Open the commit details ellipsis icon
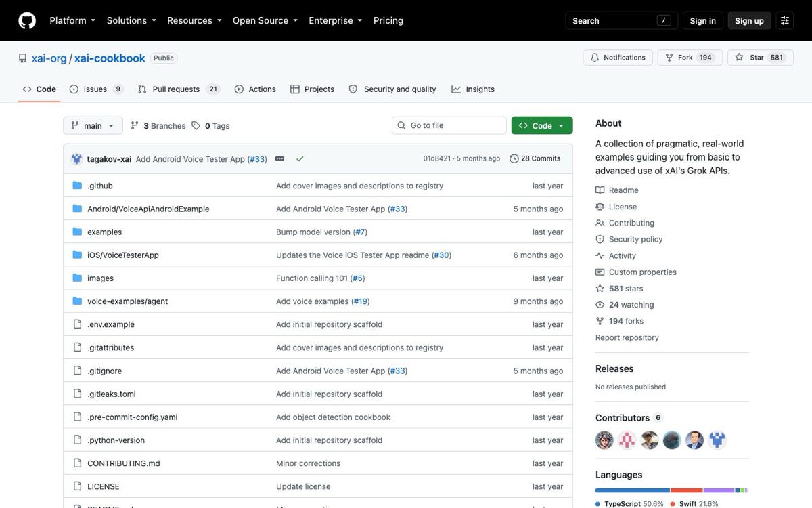The height and width of the screenshot is (508, 812). [x=279, y=158]
